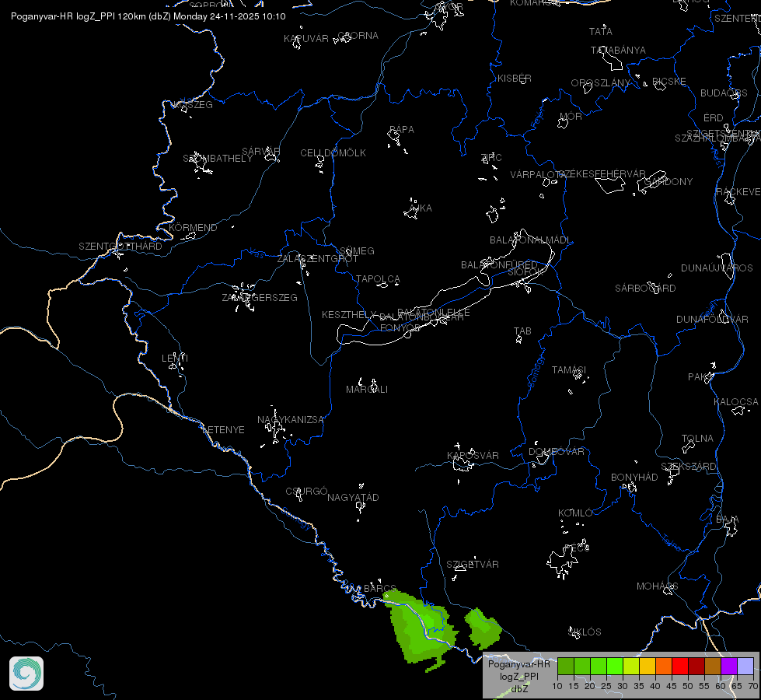Click the MÓR town label

pyautogui.click(x=571, y=117)
